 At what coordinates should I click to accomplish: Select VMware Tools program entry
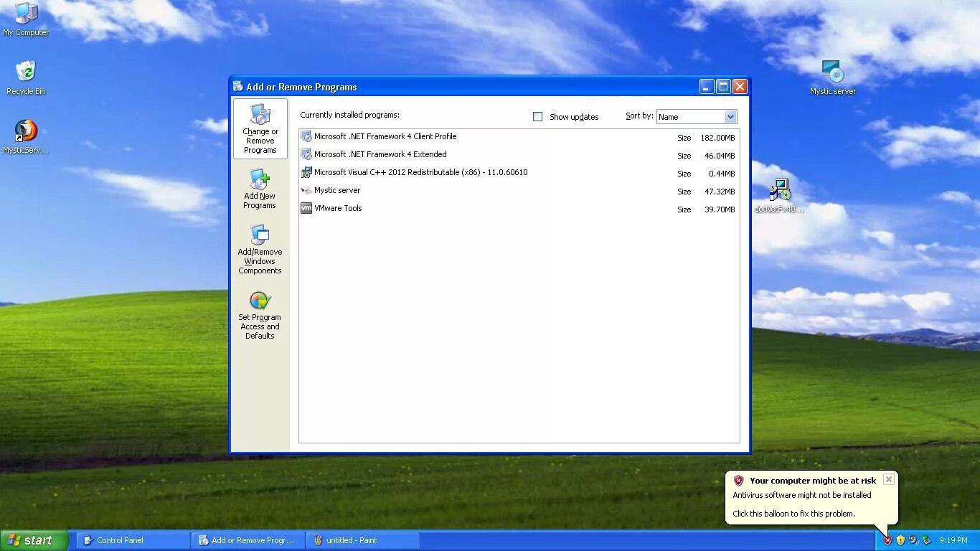(519, 209)
